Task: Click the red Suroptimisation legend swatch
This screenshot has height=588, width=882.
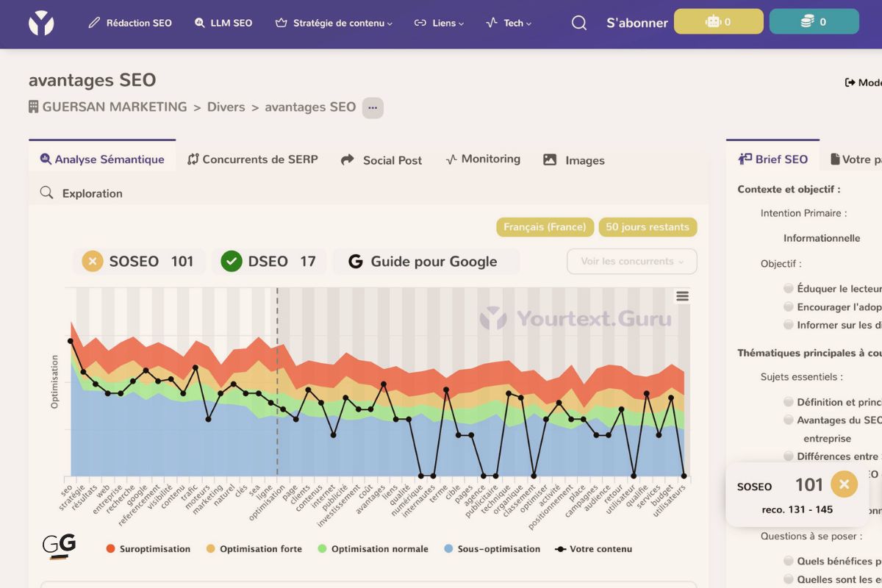Action: point(111,548)
